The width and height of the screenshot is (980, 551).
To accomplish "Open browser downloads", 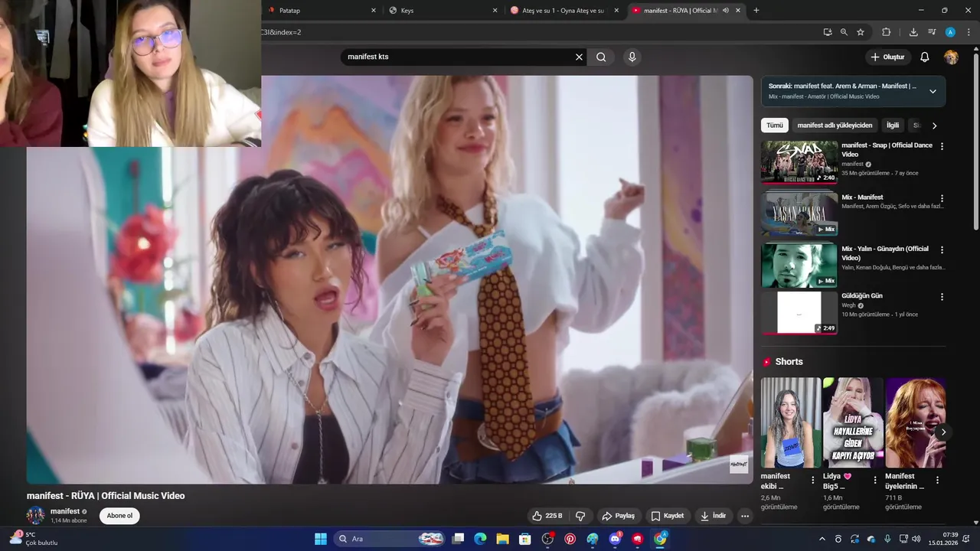I will [913, 32].
